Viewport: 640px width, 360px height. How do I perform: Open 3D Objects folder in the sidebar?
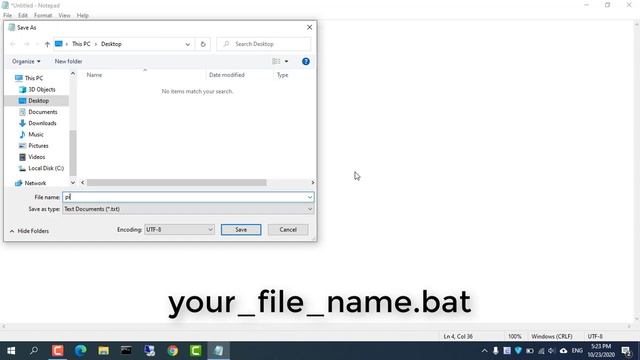(42, 89)
